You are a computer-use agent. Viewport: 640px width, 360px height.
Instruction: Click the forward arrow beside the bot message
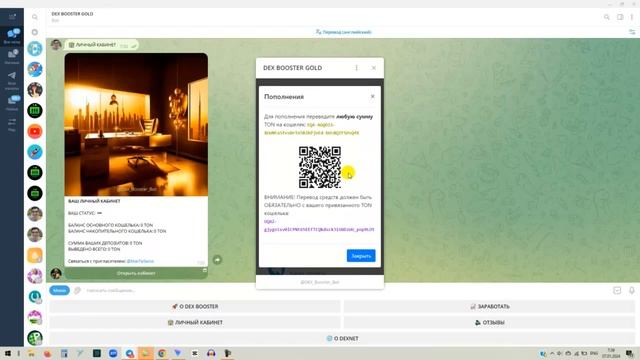[217, 260]
